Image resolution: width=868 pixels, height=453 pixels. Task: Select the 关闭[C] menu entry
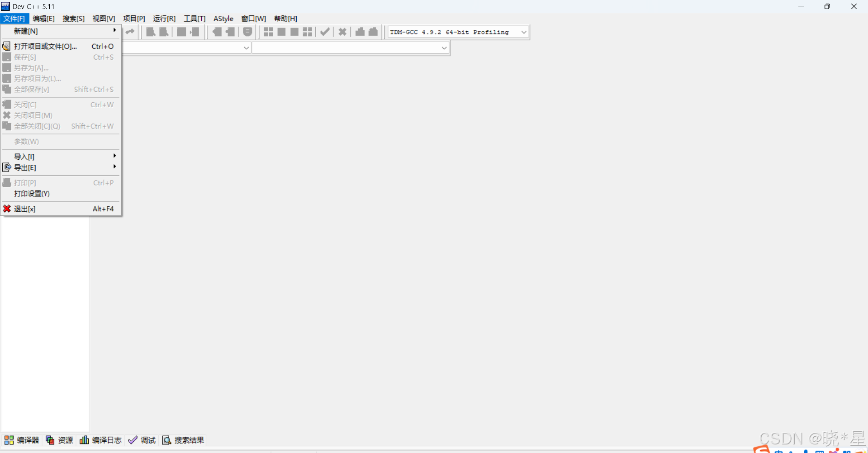(61, 105)
